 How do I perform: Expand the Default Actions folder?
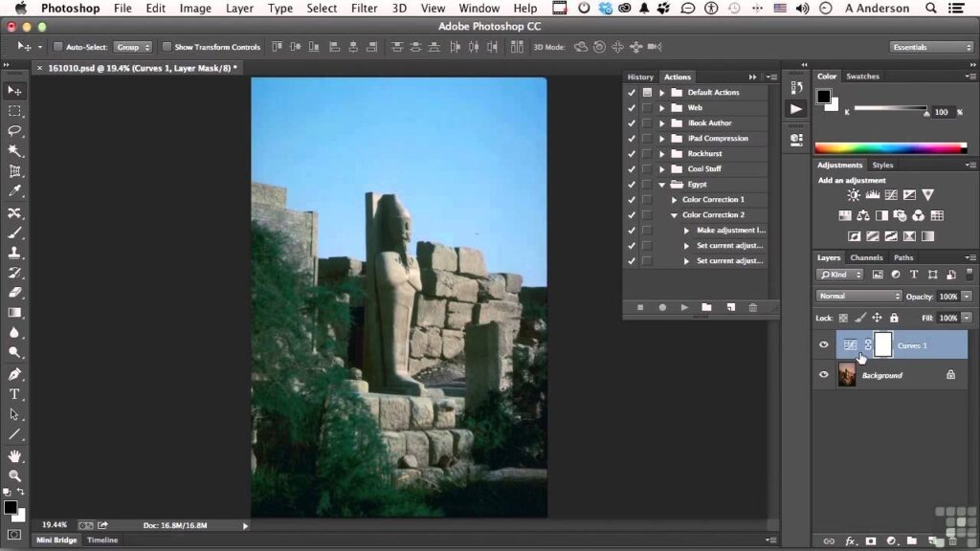click(x=661, y=93)
